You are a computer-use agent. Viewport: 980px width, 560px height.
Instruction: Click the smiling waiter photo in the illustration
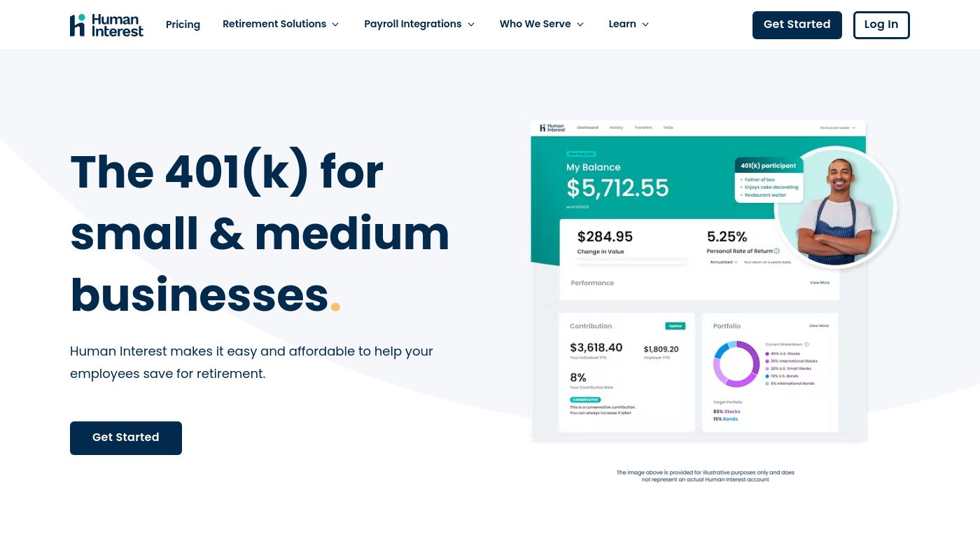point(836,207)
